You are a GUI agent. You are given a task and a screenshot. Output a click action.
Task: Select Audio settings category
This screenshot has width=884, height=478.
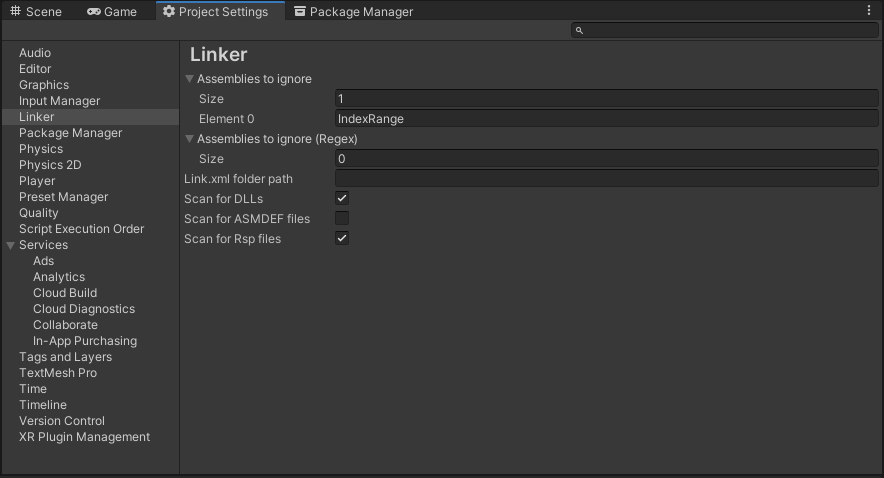click(35, 53)
